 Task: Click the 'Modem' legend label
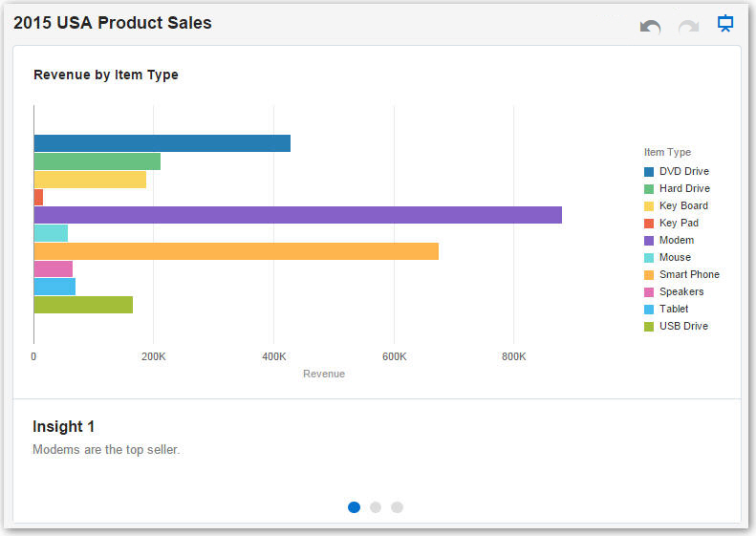677,240
